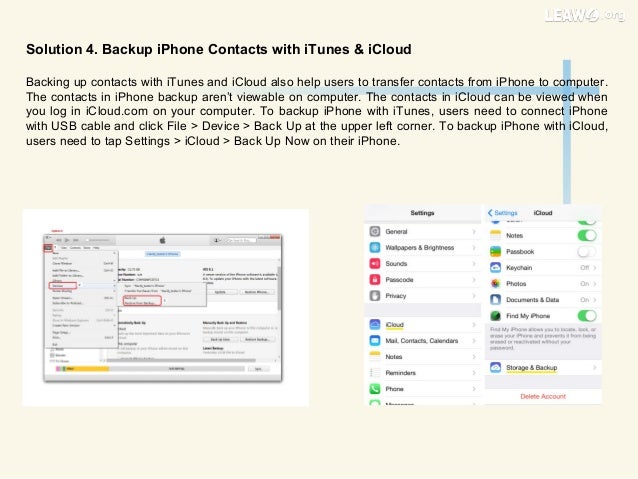Click the iTunes next track button
The width and height of the screenshot is (638, 479).
(76, 240)
